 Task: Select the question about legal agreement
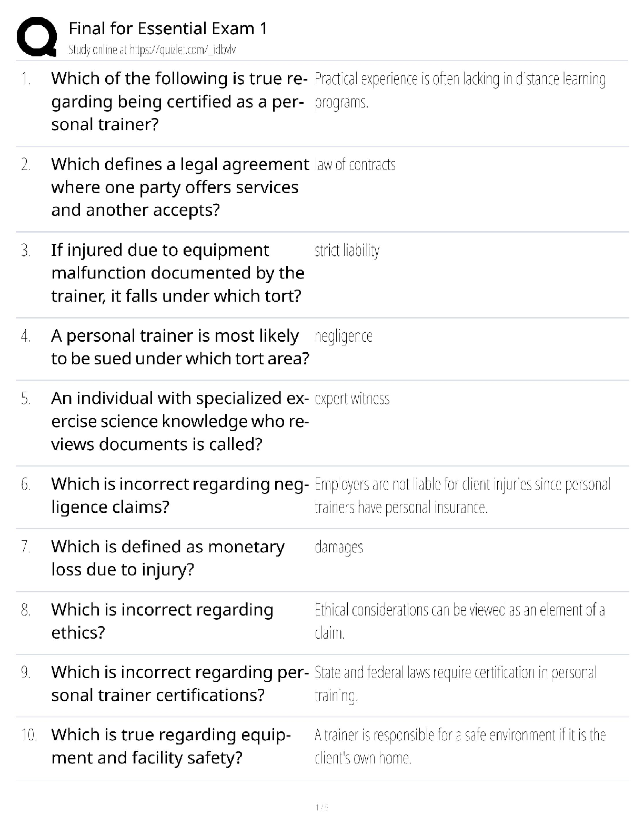tap(179, 187)
